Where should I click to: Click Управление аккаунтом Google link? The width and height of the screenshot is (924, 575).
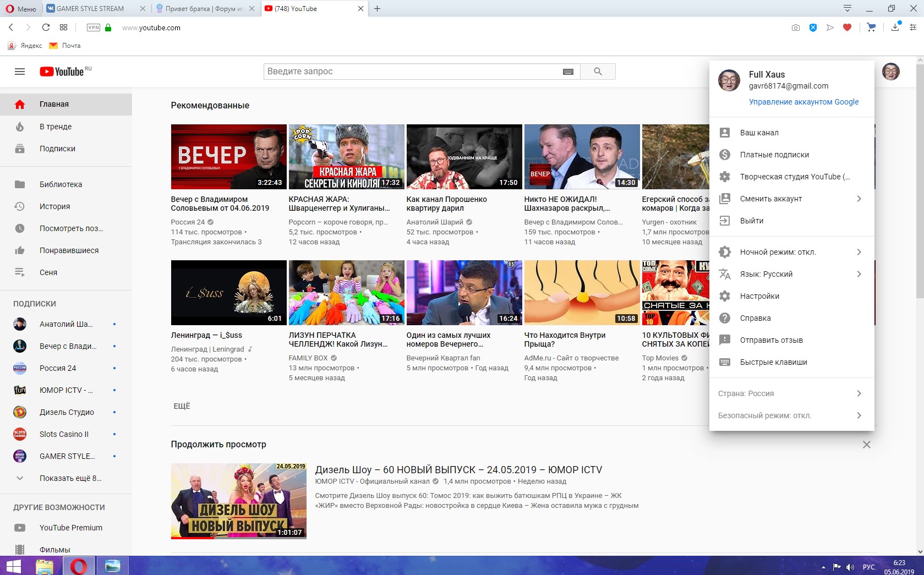(x=803, y=102)
